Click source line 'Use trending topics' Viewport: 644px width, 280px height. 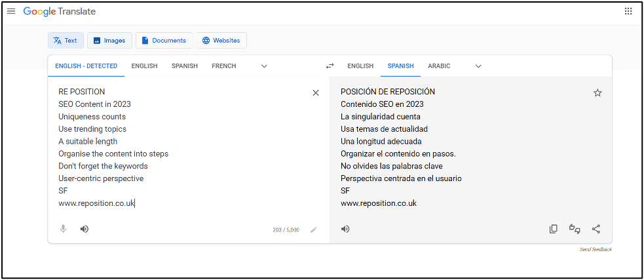92,129
